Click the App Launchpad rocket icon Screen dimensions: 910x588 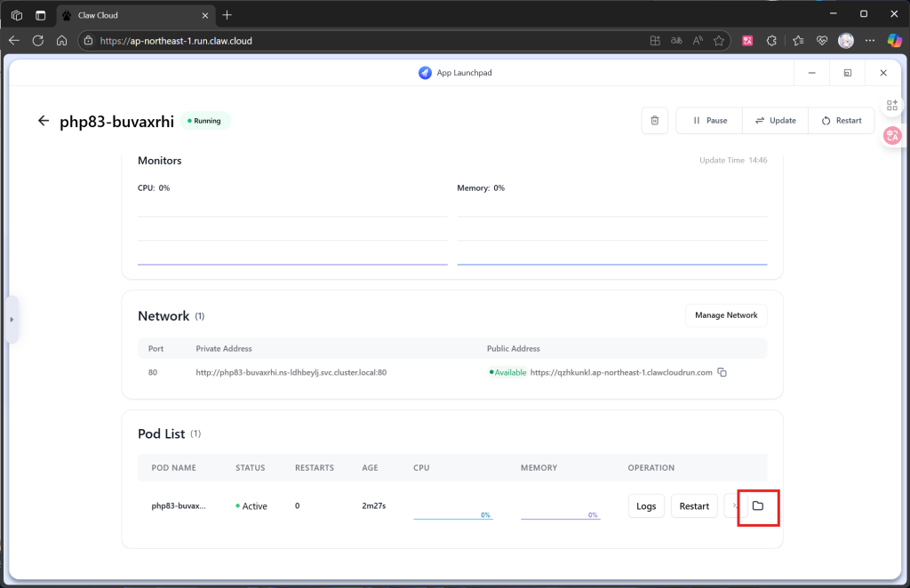coord(425,73)
